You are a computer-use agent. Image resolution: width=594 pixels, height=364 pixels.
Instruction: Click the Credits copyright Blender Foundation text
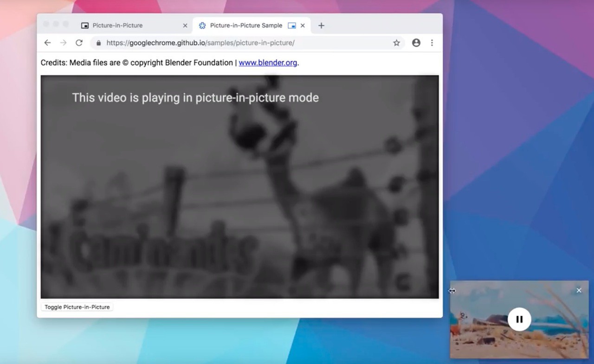137,63
